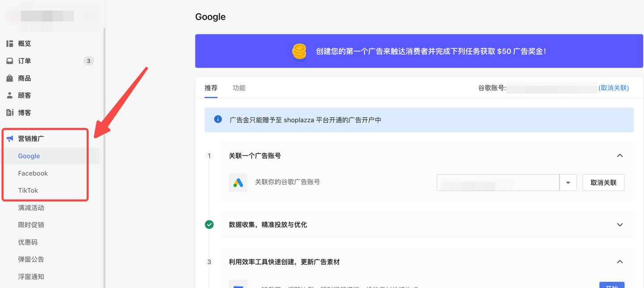Open the ad account selector dropdown arrow
This screenshot has height=288, width=644.
point(568,183)
